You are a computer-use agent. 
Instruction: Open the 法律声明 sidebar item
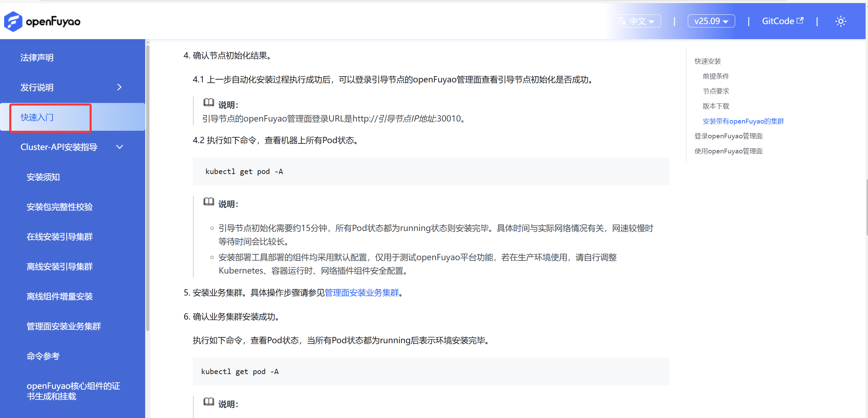[37, 57]
